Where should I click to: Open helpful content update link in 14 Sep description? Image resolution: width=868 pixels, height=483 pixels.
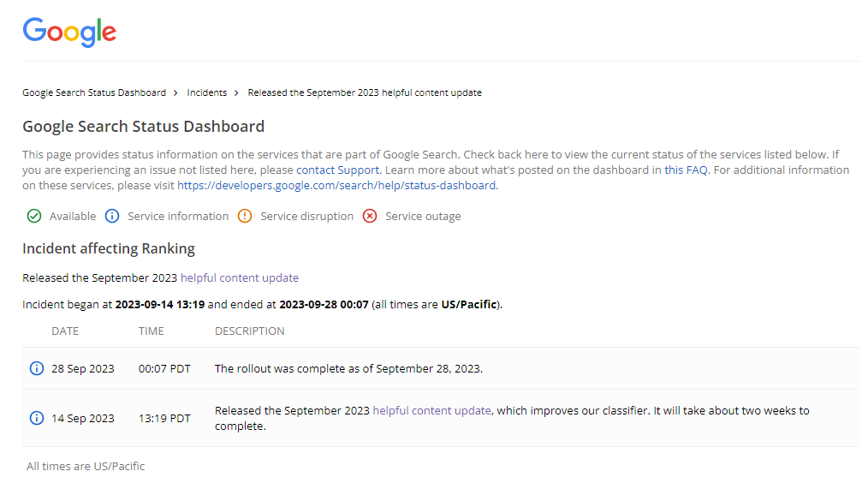pos(431,410)
